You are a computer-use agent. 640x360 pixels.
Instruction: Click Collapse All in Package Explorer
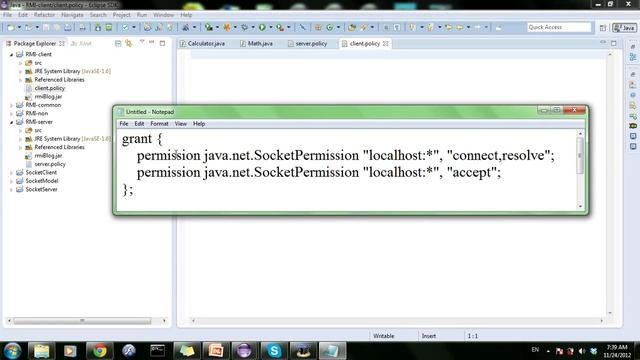point(118,43)
